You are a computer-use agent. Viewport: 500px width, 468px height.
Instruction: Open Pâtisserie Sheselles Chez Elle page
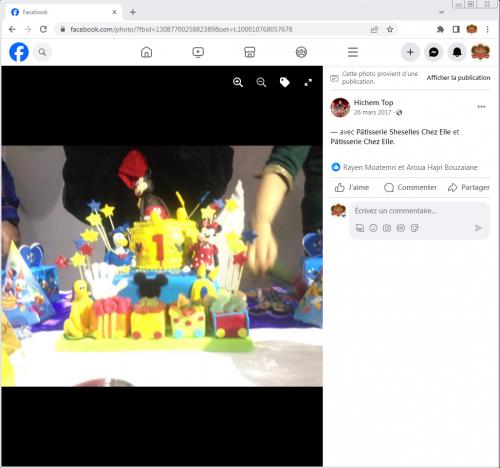point(403,132)
